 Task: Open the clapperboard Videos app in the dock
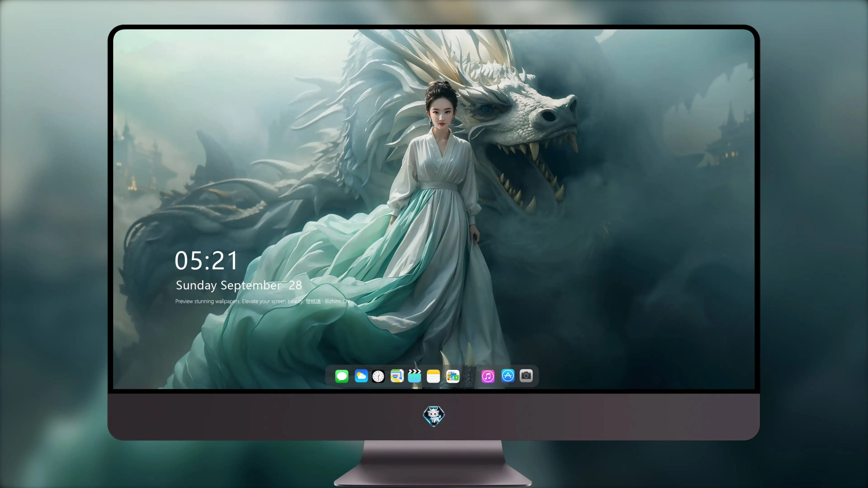click(x=415, y=376)
